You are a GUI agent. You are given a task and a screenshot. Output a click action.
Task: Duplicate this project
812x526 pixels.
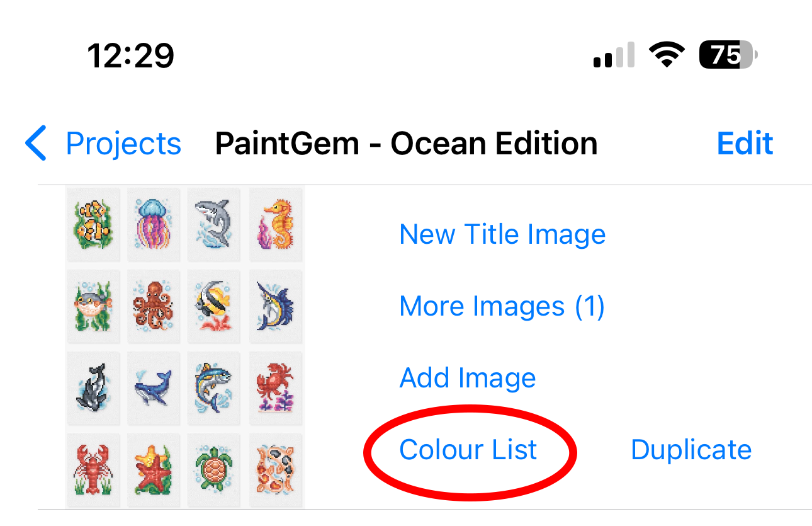(691, 450)
